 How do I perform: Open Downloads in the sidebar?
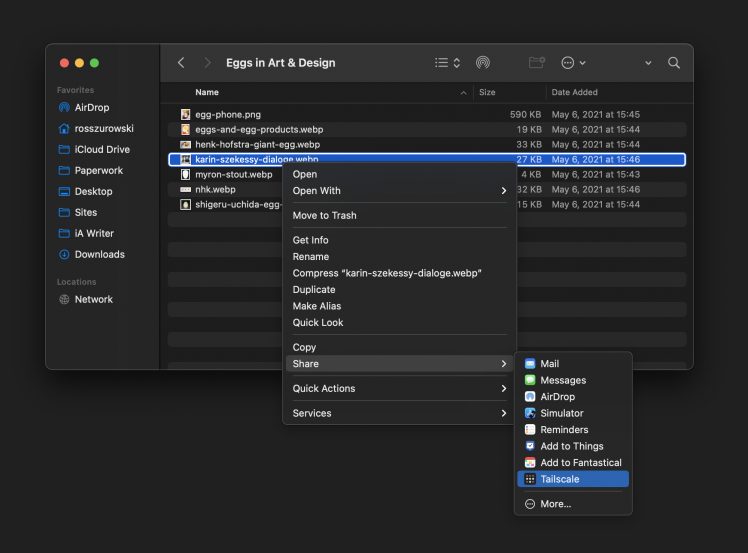[x=99, y=254]
